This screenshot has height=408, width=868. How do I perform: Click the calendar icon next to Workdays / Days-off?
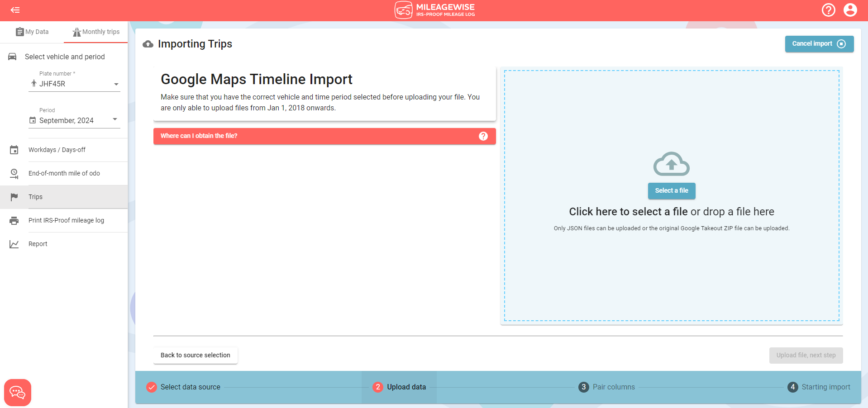pyautogui.click(x=14, y=150)
